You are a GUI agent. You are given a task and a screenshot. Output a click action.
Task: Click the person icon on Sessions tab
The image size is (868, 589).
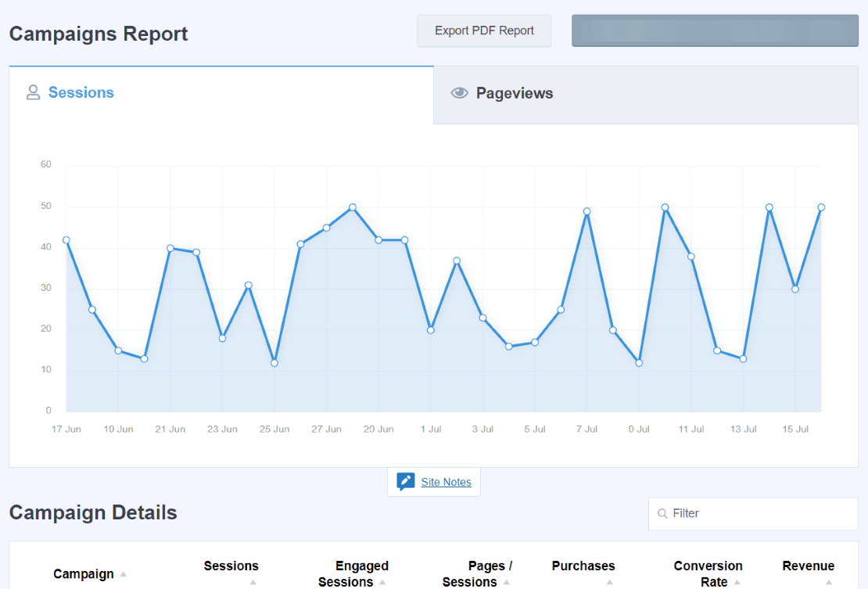[33, 92]
